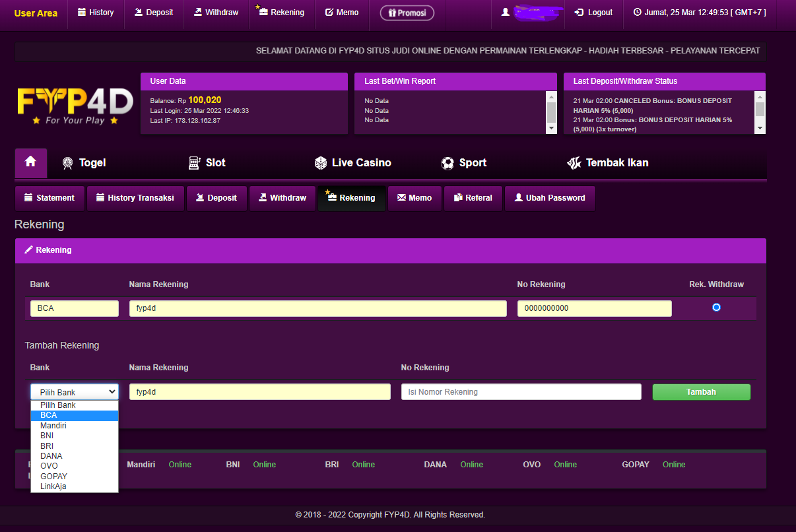Click the Last IP 178.128.162.87 text
This screenshot has height=532, width=796.
click(185, 120)
